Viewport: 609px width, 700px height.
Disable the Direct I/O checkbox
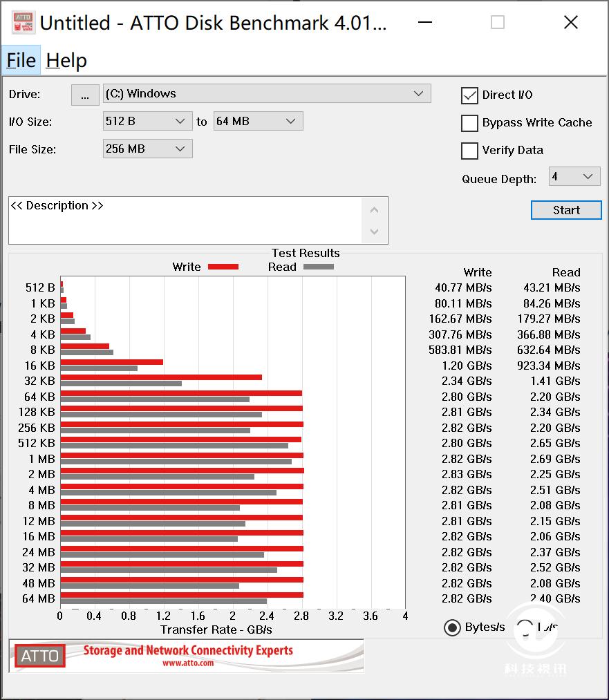click(x=469, y=95)
